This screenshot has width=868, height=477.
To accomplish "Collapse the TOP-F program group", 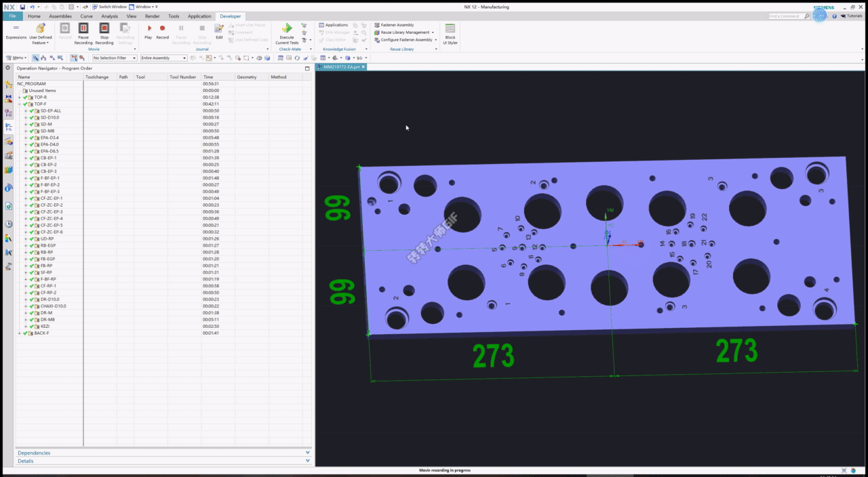I will point(20,104).
